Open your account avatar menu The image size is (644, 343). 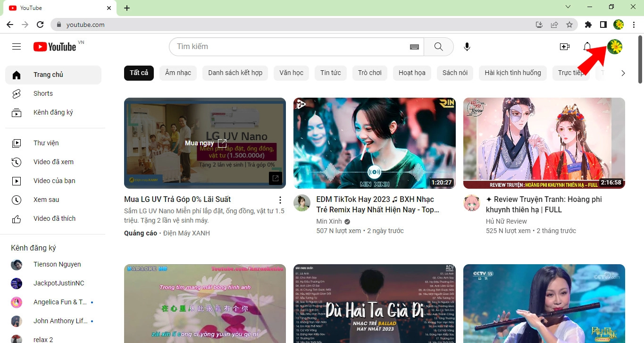click(614, 46)
